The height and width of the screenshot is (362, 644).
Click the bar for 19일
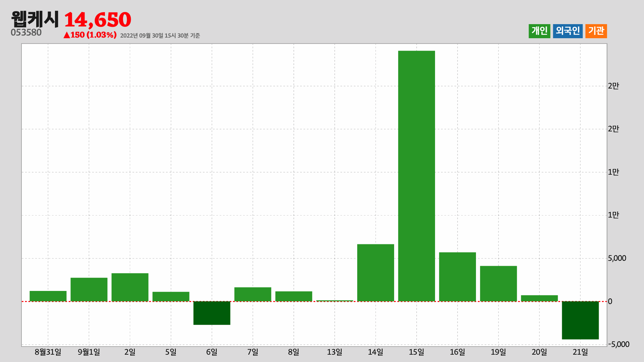click(x=498, y=284)
